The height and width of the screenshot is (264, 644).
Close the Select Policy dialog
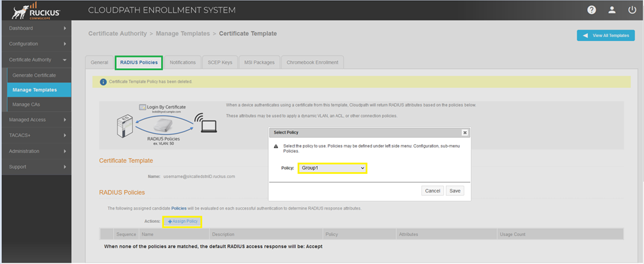(464, 132)
